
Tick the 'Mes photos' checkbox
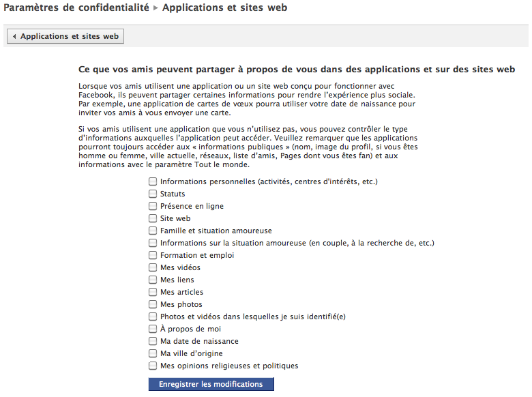153,304
